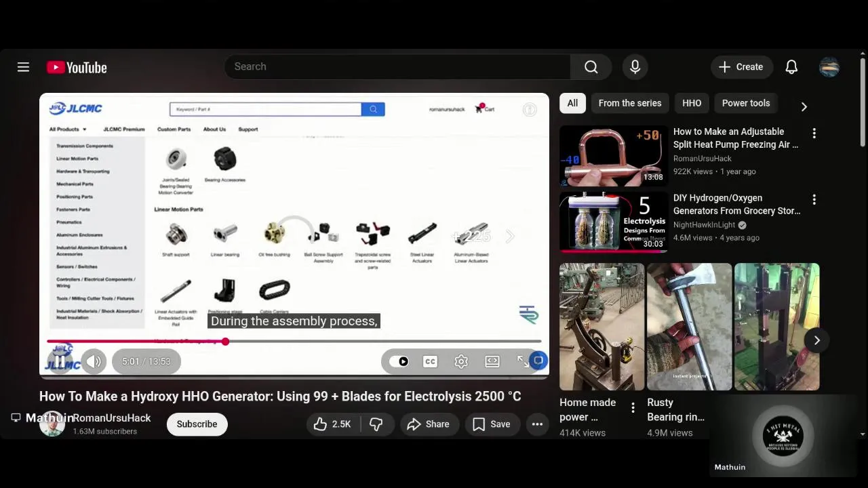Click Custom Parts menu in the video

pyautogui.click(x=174, y=129)
